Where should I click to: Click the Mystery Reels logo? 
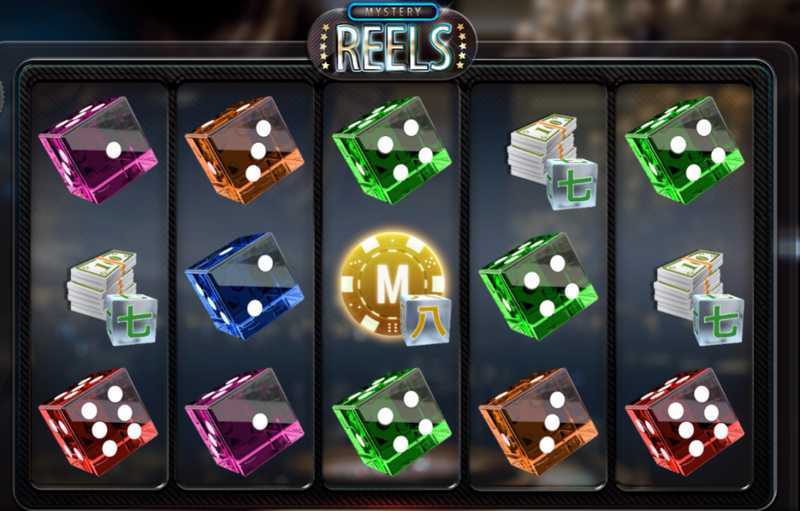392,41
